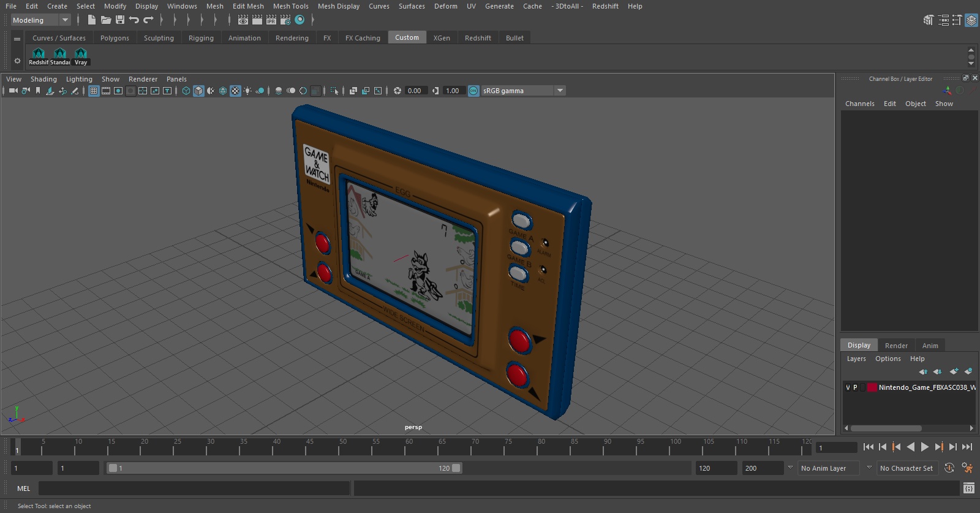Click the New Scene icon
Image resolution: width=980 pixels, height=513 pixels.
pyautogui.click(x=91, y=20)
